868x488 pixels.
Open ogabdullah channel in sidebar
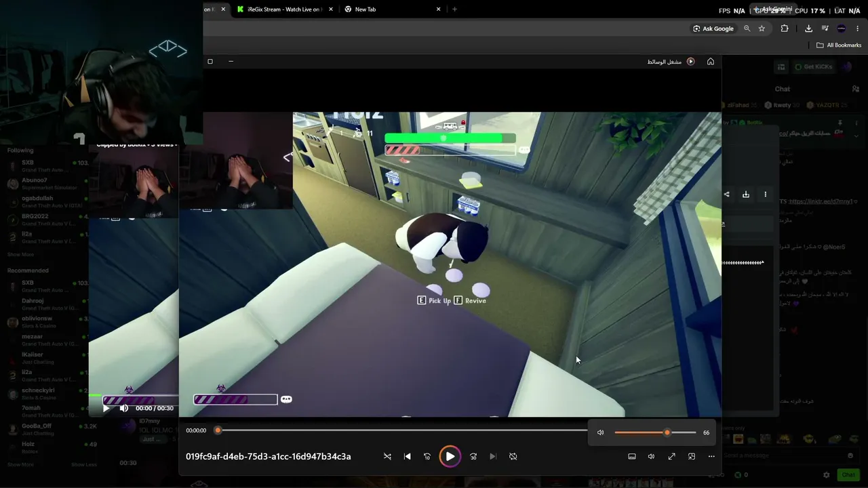click(x=47, y=202)
